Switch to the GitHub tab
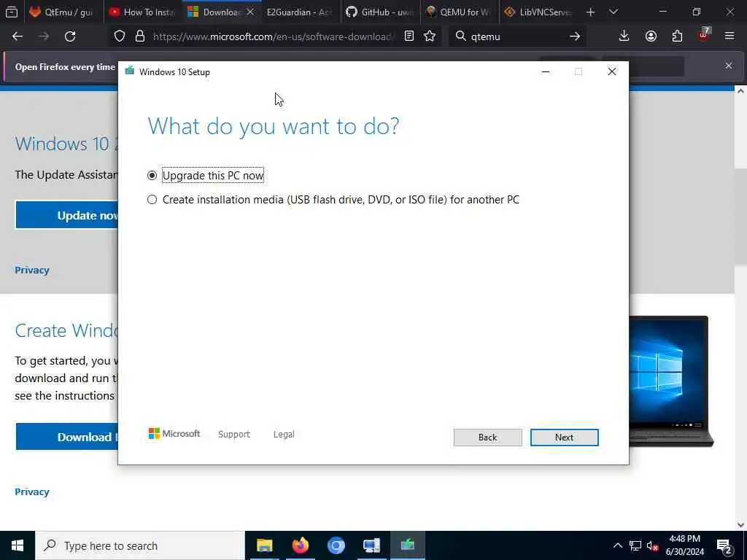Screen dimensions: 747x560 [x=379, y=12]
